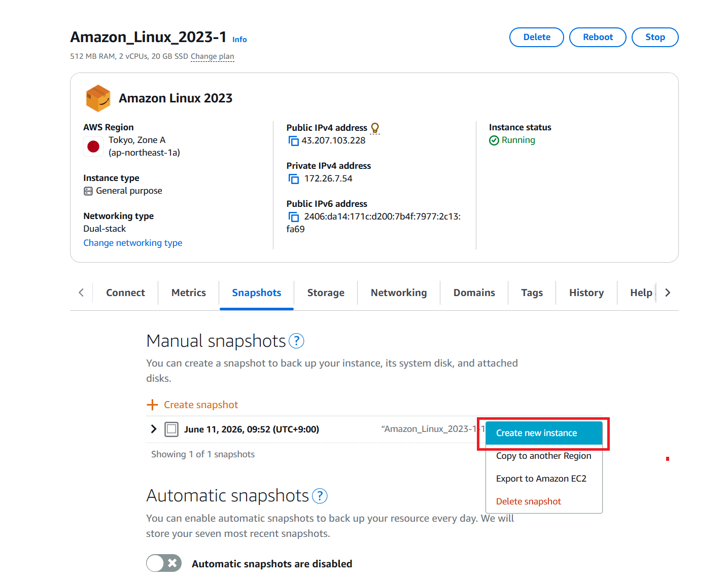The width and height of the screenshot is (728, 581).
Task: Open the Connect tab
Action: pos(125,293)
